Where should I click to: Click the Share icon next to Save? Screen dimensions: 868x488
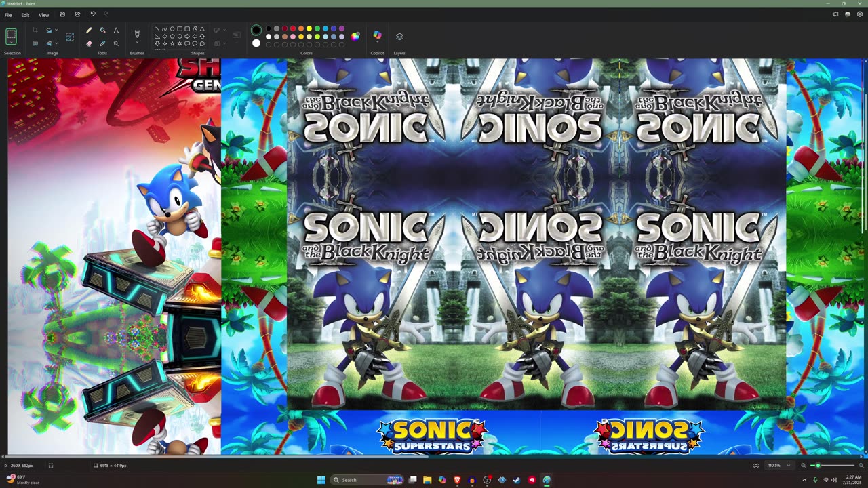coord(77,14)
